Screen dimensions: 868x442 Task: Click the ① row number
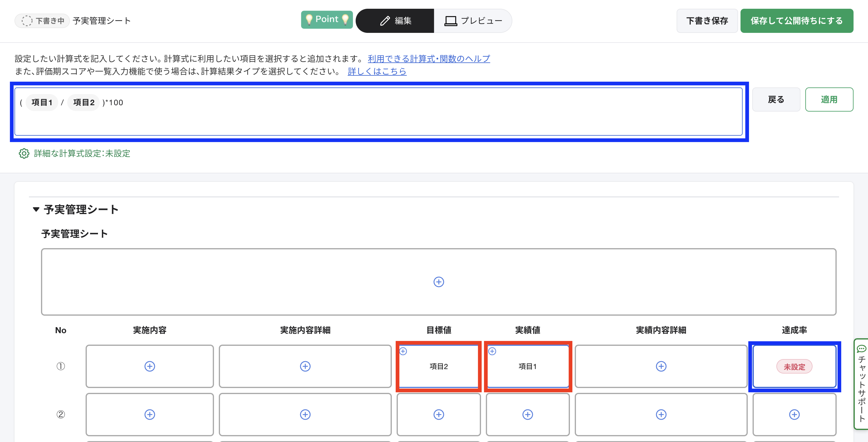(x=61, y=366)
